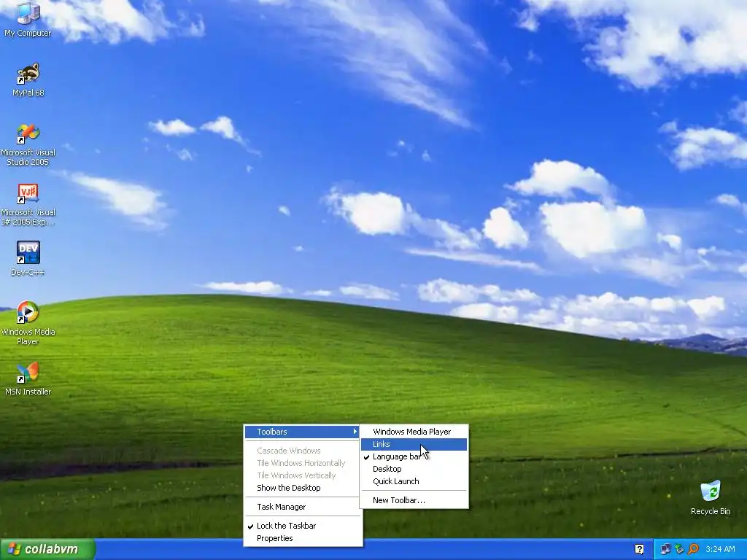This screenshot has width=747, height=560.
Task: Select the Recycle Bin icon
Action: pos(711,498)
